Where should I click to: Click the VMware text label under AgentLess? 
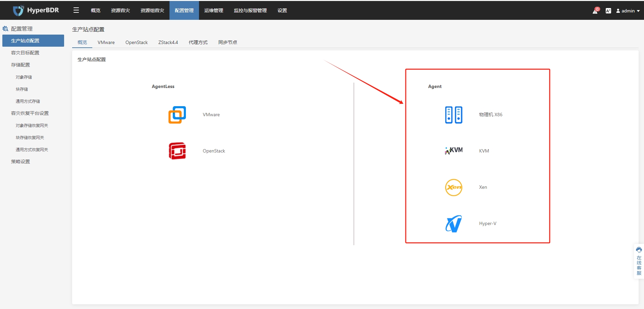pos(211,115)
